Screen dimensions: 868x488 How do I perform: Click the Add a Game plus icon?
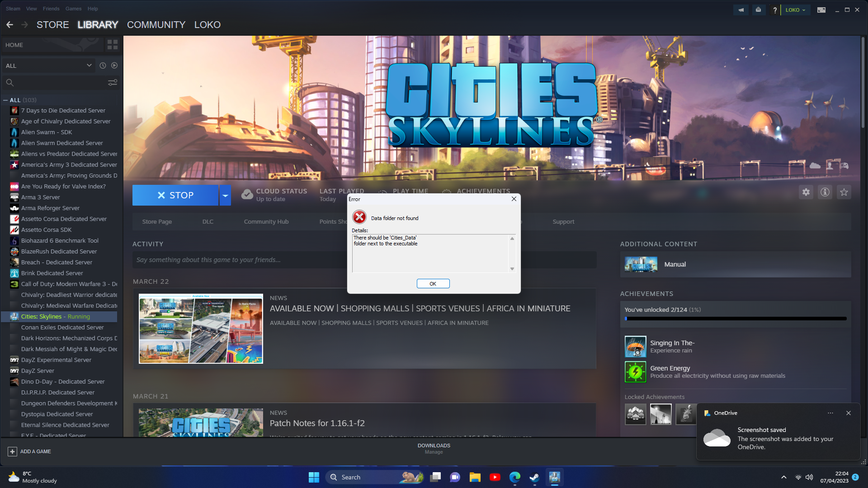(x=12, y=451)
